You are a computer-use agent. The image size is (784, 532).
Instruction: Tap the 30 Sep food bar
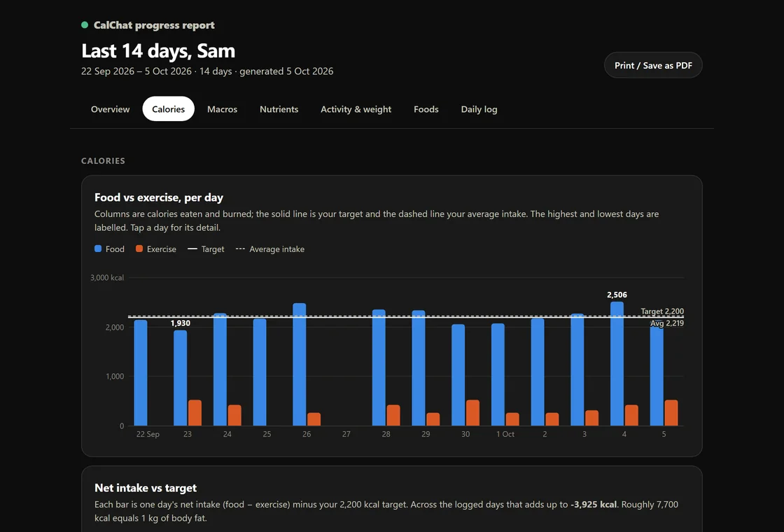tap(458, 375)
